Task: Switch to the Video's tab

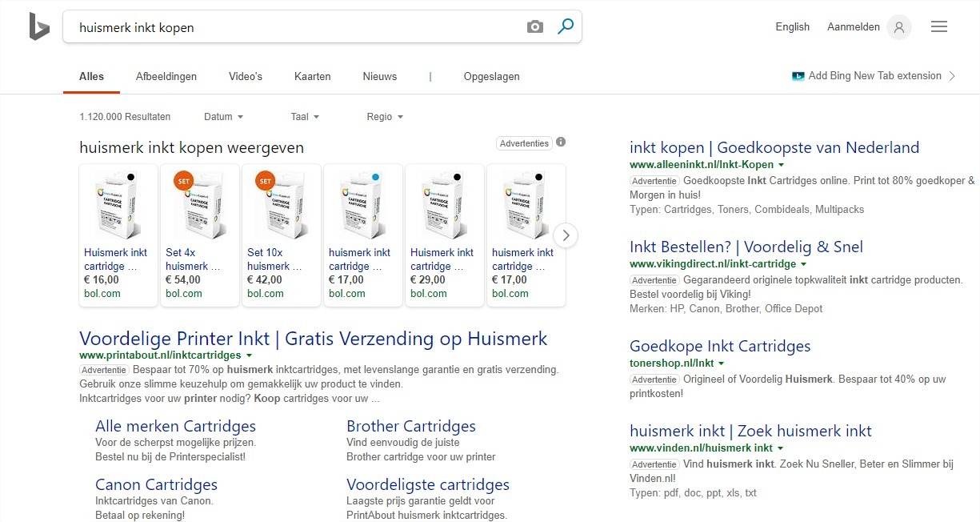Action: (246, 76)
